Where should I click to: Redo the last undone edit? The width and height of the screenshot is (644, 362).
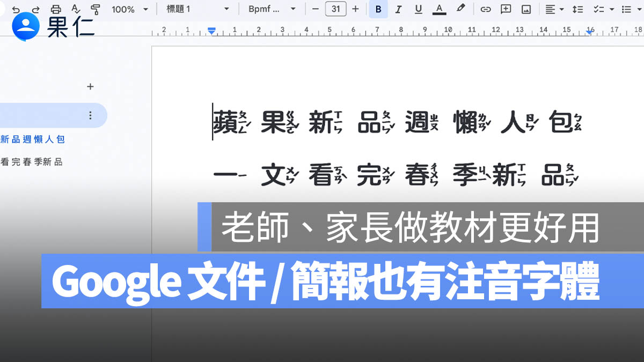click(x=36, y=9)
